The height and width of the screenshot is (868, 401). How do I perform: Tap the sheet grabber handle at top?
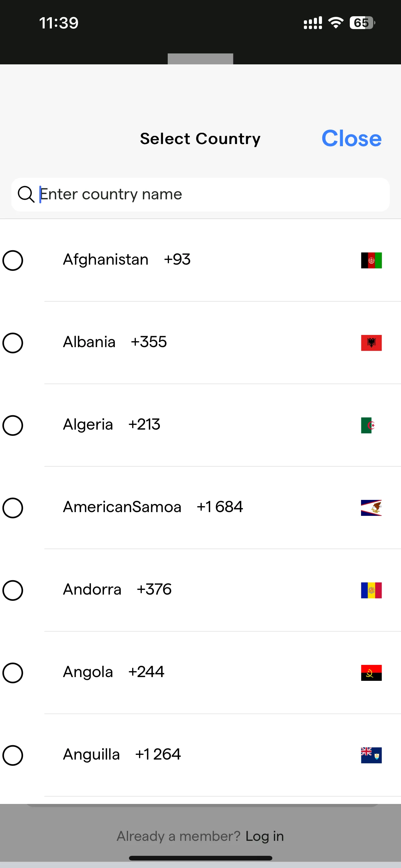(x=200, y=59)
